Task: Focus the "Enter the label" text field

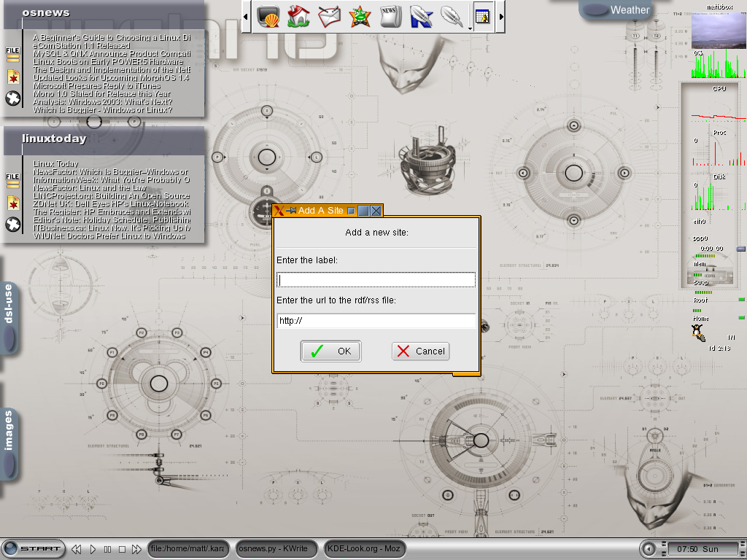Action: pos(376,280)
